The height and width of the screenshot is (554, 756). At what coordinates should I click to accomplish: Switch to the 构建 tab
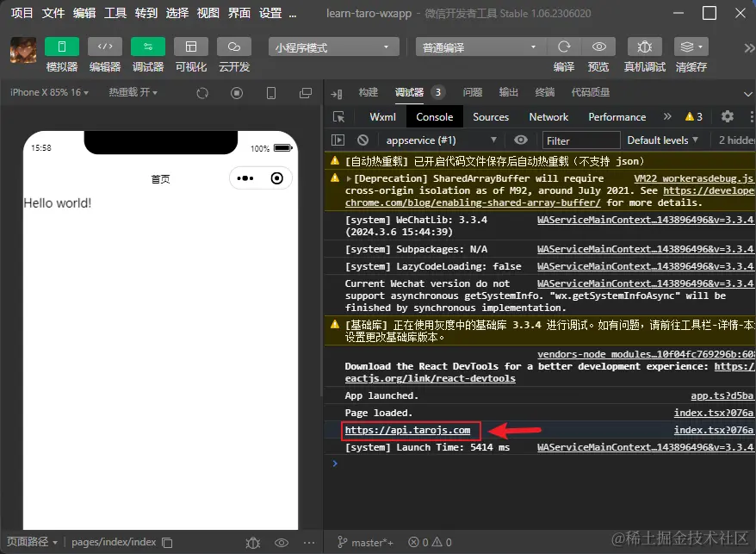pos(369,92)
